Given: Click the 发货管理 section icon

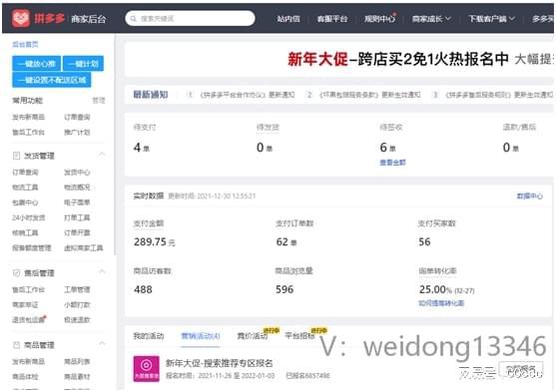Looking at the screenshot, I should (x=16, y=156).
